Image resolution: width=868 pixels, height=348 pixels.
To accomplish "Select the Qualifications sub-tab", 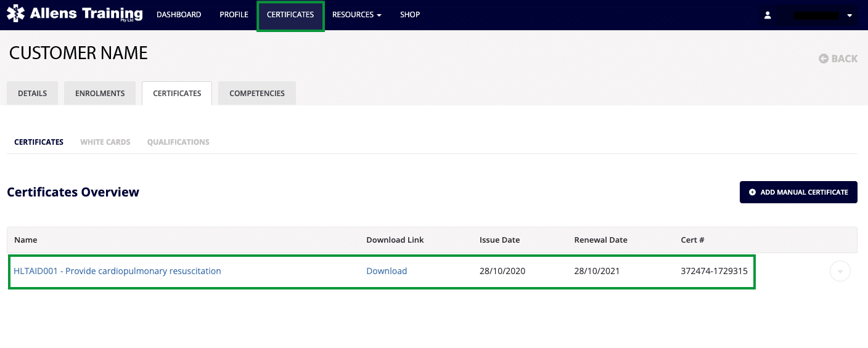I will click(178, 142).
